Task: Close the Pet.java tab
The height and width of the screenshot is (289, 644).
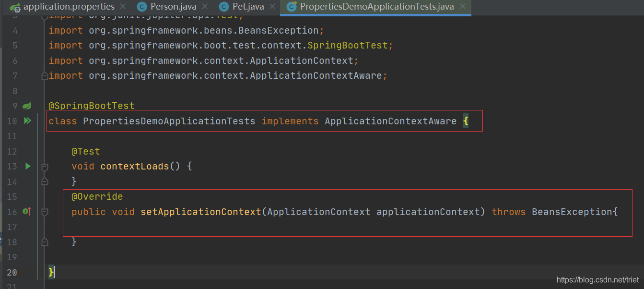Action: coord(272,7)
